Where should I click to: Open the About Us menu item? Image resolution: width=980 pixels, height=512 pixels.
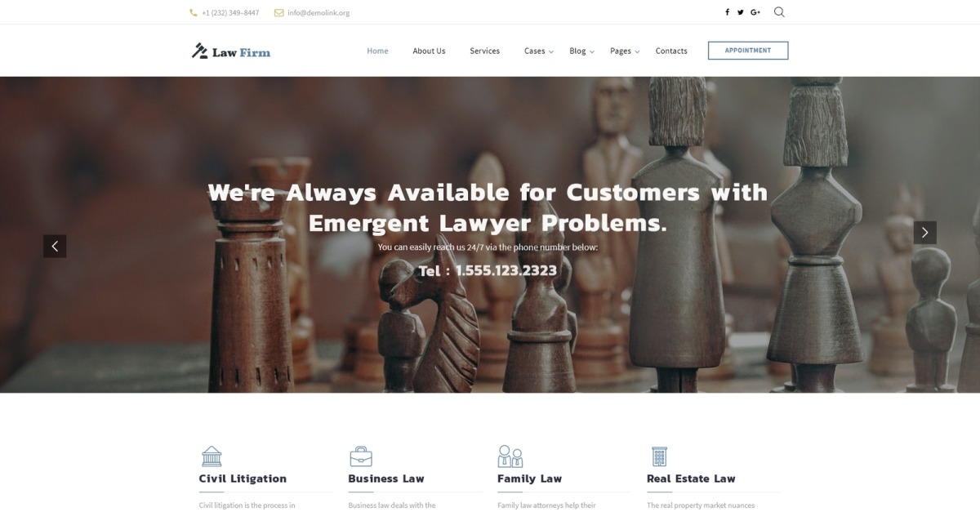pos(429,51)
